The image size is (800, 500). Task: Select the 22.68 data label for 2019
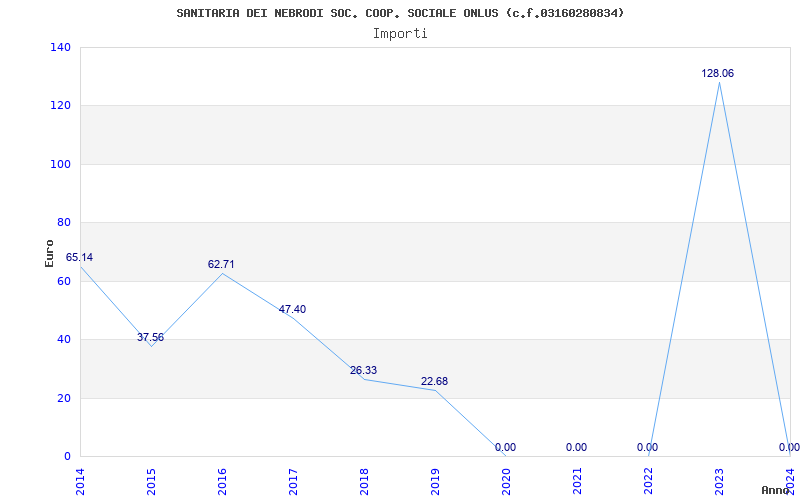(x=434, y=381)
